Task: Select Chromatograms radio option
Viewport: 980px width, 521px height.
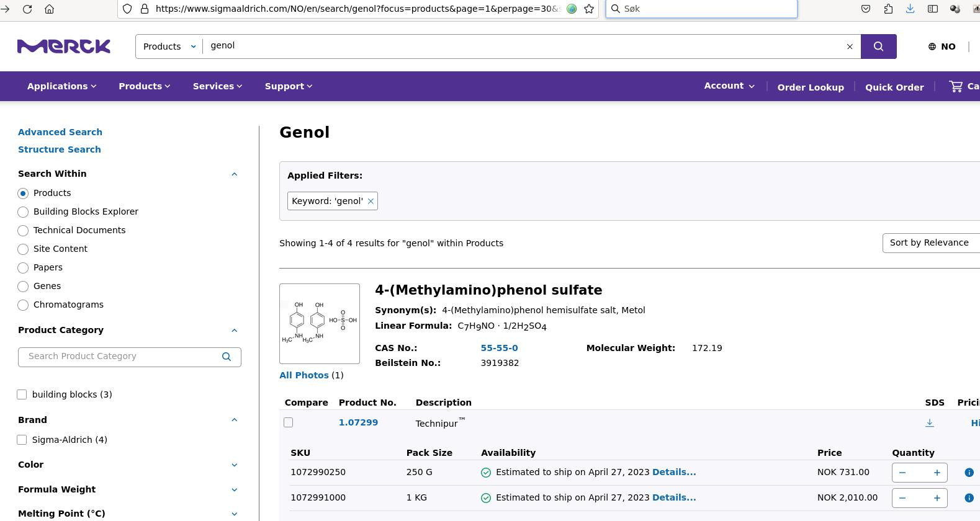Action: pyautogui.click(x=23, y=305)
